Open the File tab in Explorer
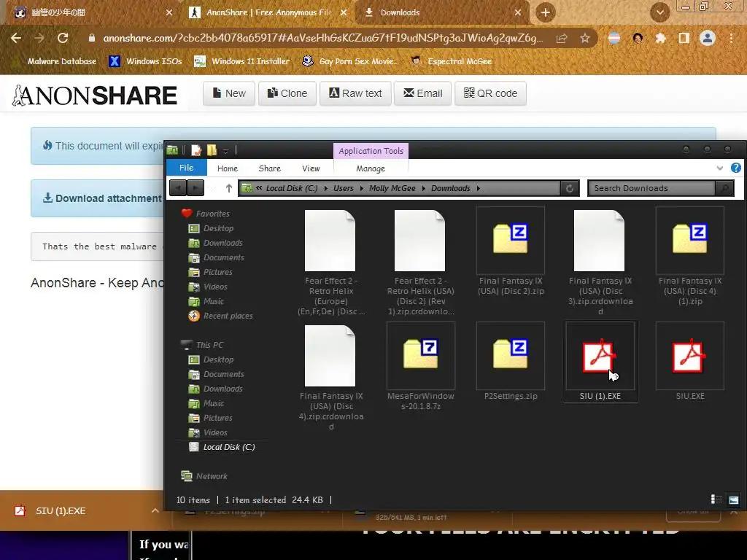Image resolution: width=747 pixels, height=560 pixels. (186, 168)
